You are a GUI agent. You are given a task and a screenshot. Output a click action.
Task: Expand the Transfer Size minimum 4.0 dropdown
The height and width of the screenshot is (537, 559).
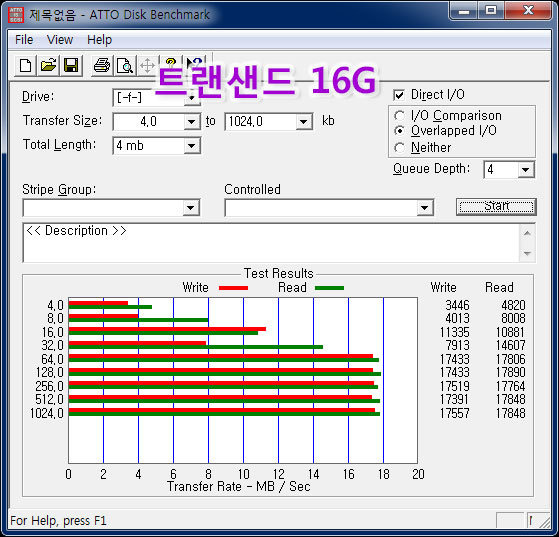pyautogui.click(x=192, y=122)
